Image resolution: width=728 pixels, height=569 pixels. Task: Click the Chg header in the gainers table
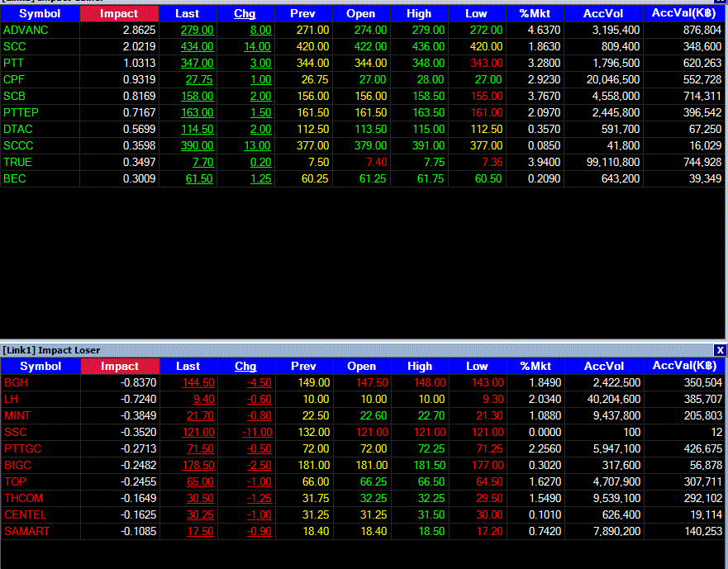[x=245, y=14]
